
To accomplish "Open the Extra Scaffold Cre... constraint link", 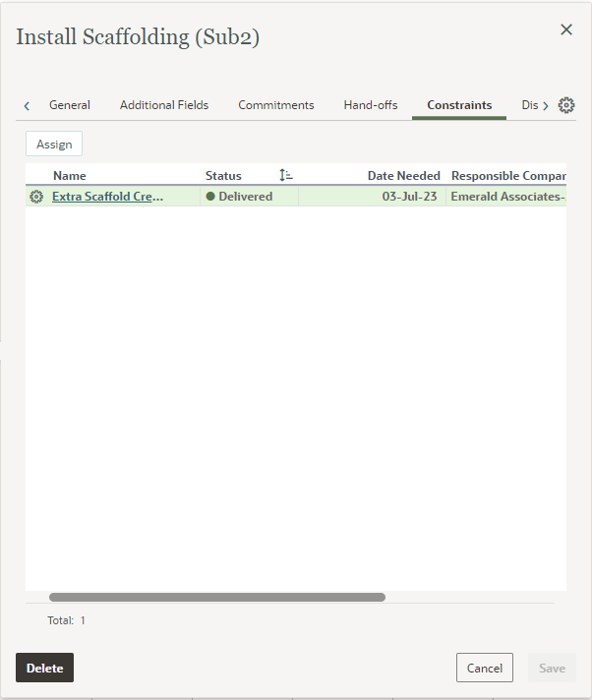I will (107, 197).
